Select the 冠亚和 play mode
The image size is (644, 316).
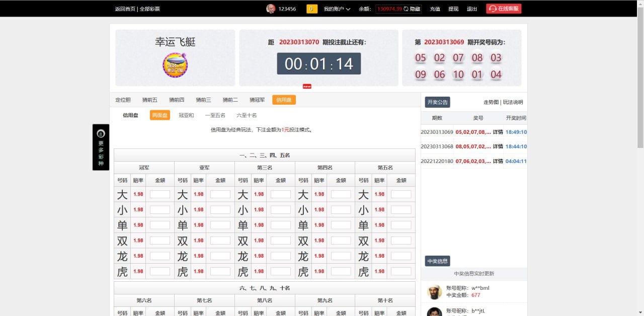tap(186, 115)
